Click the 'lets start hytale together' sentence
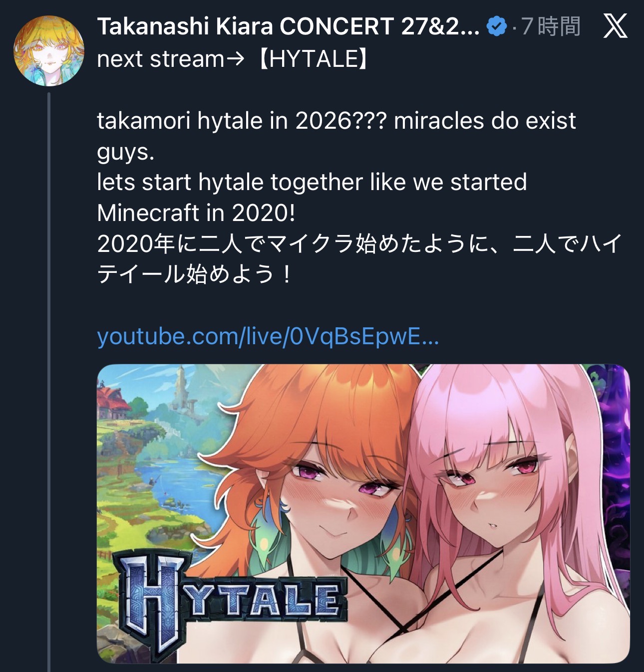The image size is (644, 672). pyautogui.click(x=312, y=182)
